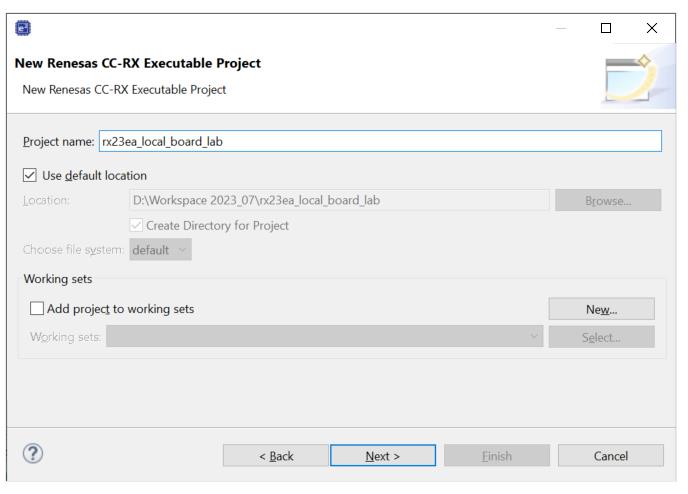
Task: Click the help question mark icon
Action: click(33, 455)
